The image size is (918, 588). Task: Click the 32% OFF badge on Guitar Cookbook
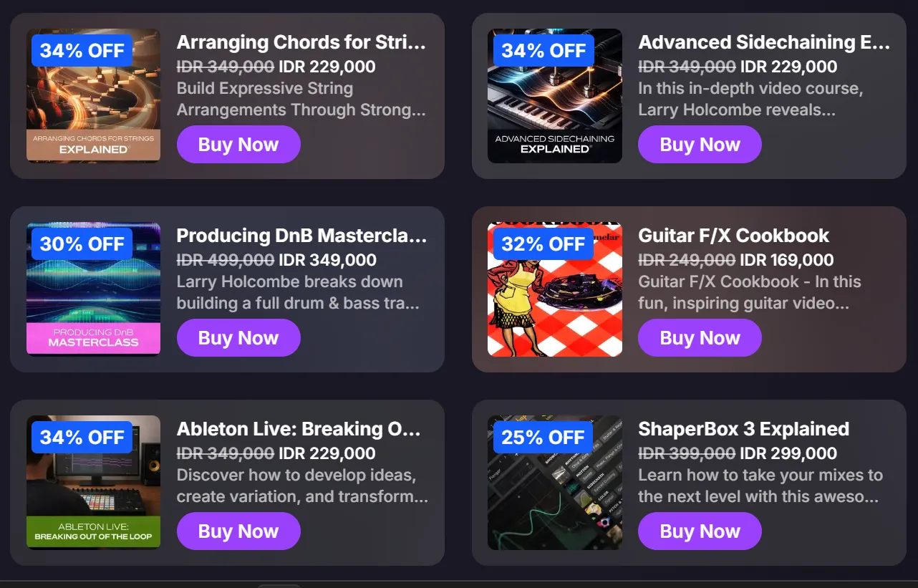pyautogui.click(x=543, y=244)
